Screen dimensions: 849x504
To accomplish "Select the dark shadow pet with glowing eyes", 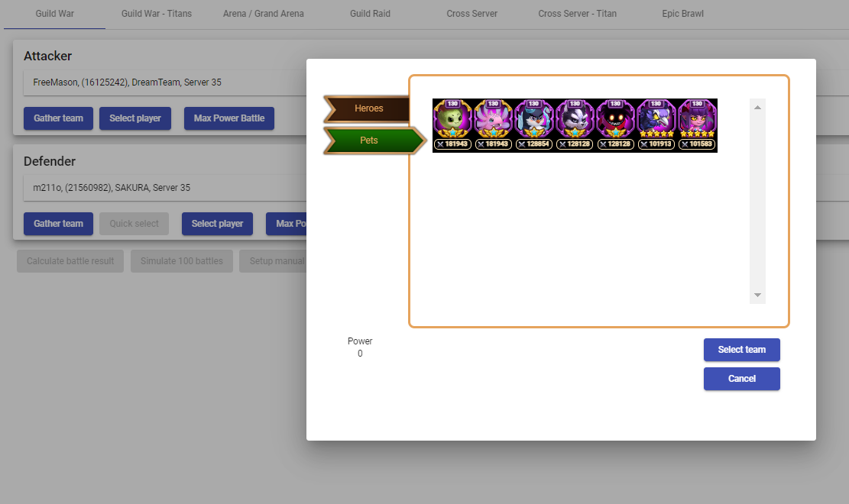I will (616, 125).
